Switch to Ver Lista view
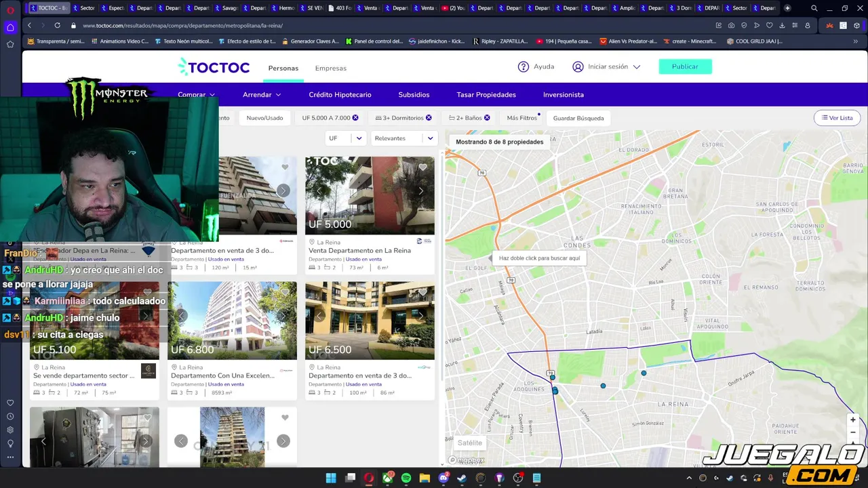Image resolution: width=868 pixels, height=488 pixels. 837,118
